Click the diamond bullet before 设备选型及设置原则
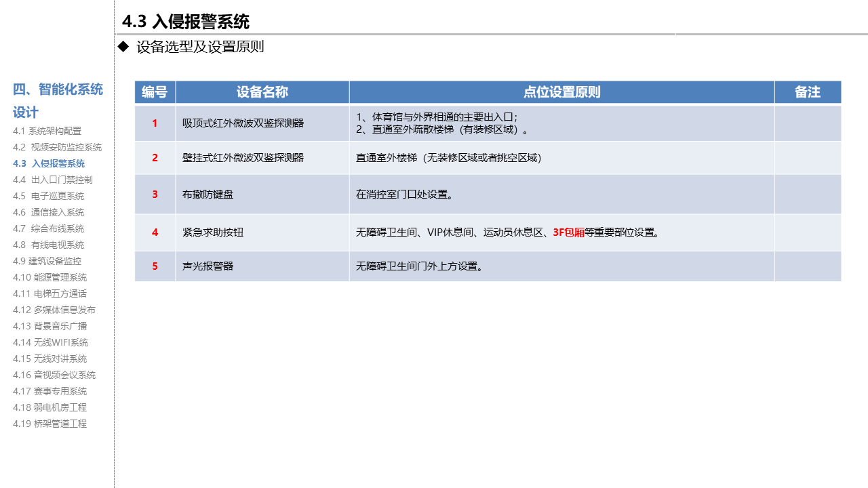 tap(123, 47)
